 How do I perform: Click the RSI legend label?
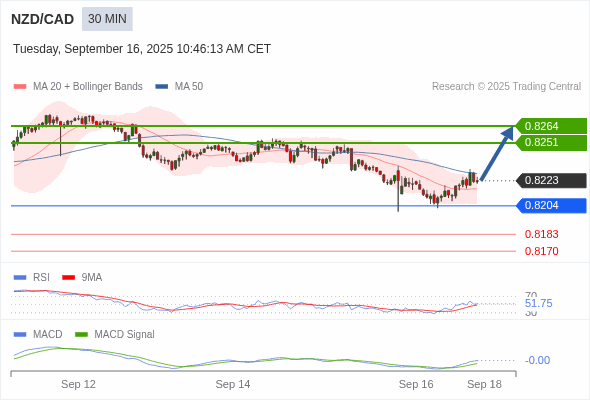[41, 277]
